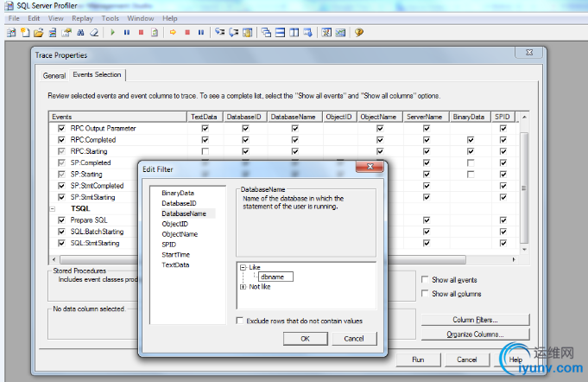Open the Tools menu
588x382 pixels.
tap(111, 18)
